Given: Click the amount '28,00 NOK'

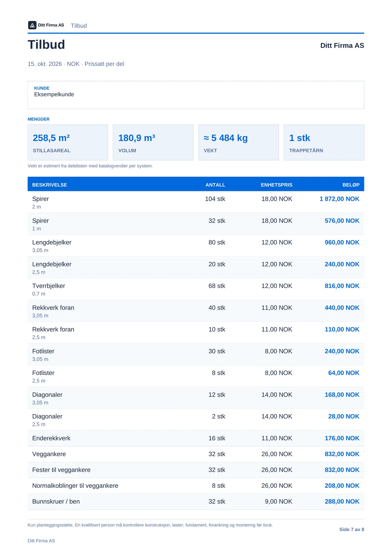Looking at the screenshot, I should pyautogui.click(x=344, y=416).
